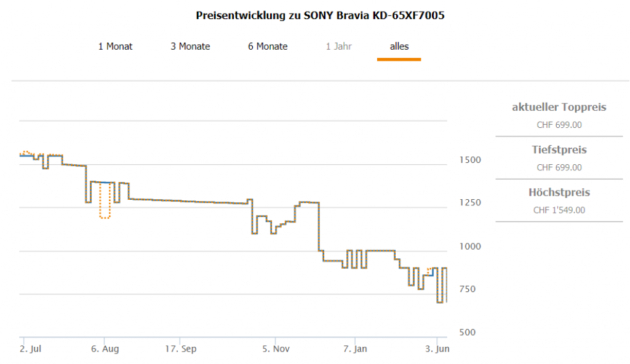This screenshot has height=364, width=630.
Task: Click the aktueller Toppreis heading
Action: coord(559,107)
